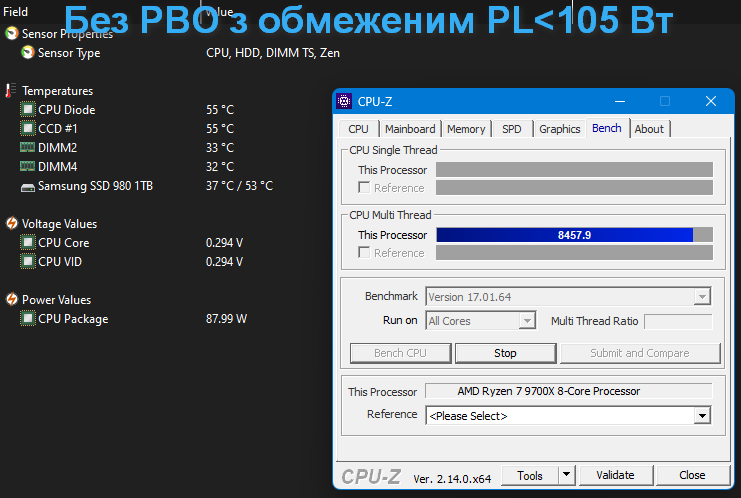This screenshot has height=498, width=741.
Task: Enable Single Thread Reference checkbox
Action: click(364, 188)
